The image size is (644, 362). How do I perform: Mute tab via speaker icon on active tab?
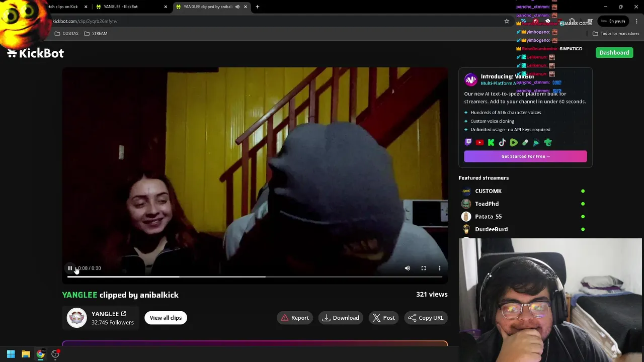click(237, 7)
